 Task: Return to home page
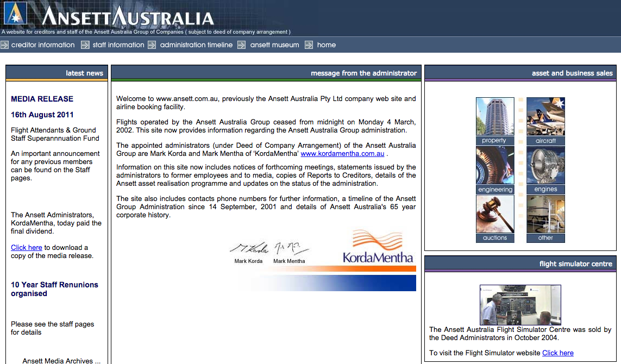point(327,45)
